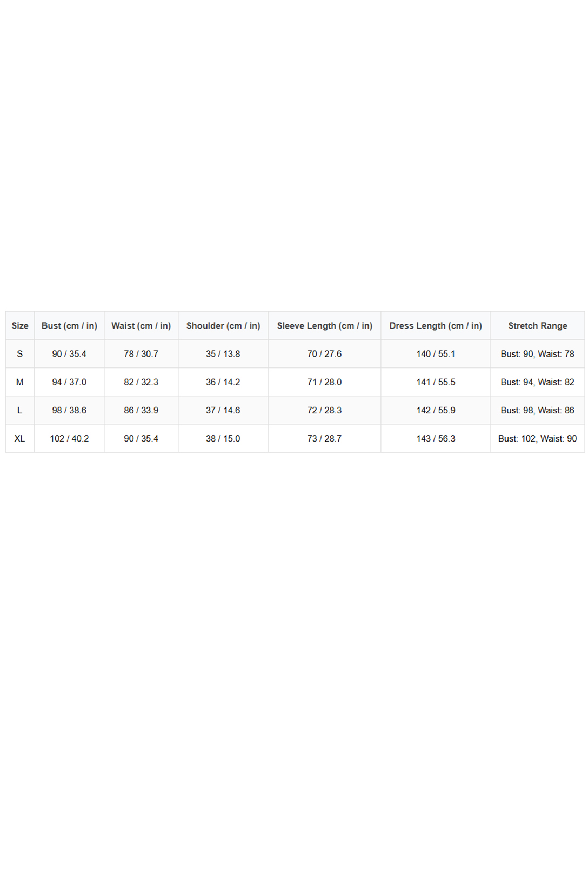Click stretch range Bust: 102, Waist: 90
The height and width of the screenshot is (882, 588).
[537, 438]
